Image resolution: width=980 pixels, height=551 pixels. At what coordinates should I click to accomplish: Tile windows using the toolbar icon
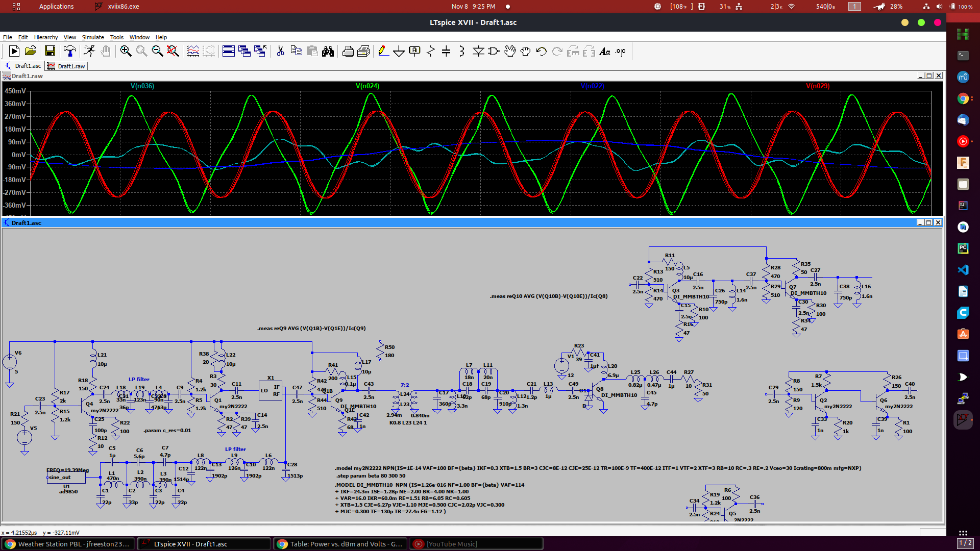[229, 51]
